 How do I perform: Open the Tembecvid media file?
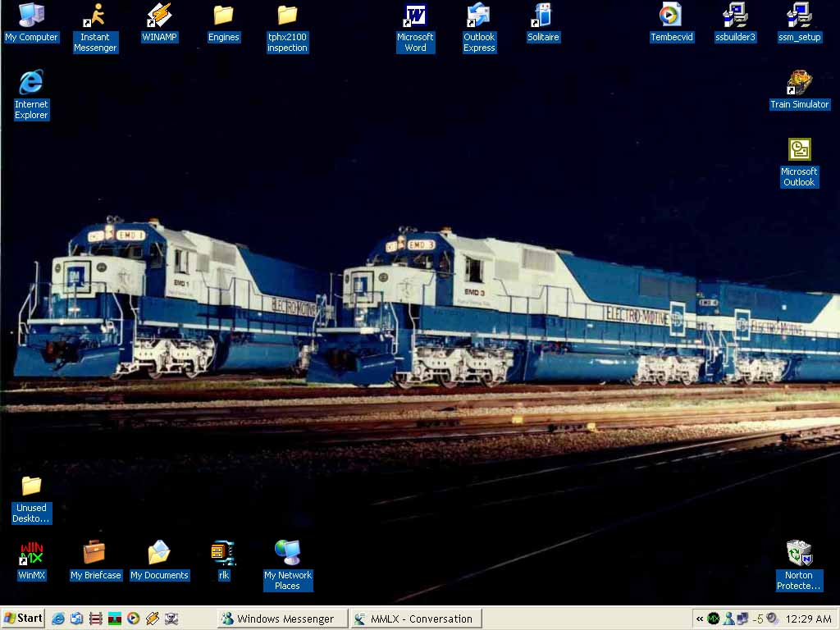[x=671, y=22]
